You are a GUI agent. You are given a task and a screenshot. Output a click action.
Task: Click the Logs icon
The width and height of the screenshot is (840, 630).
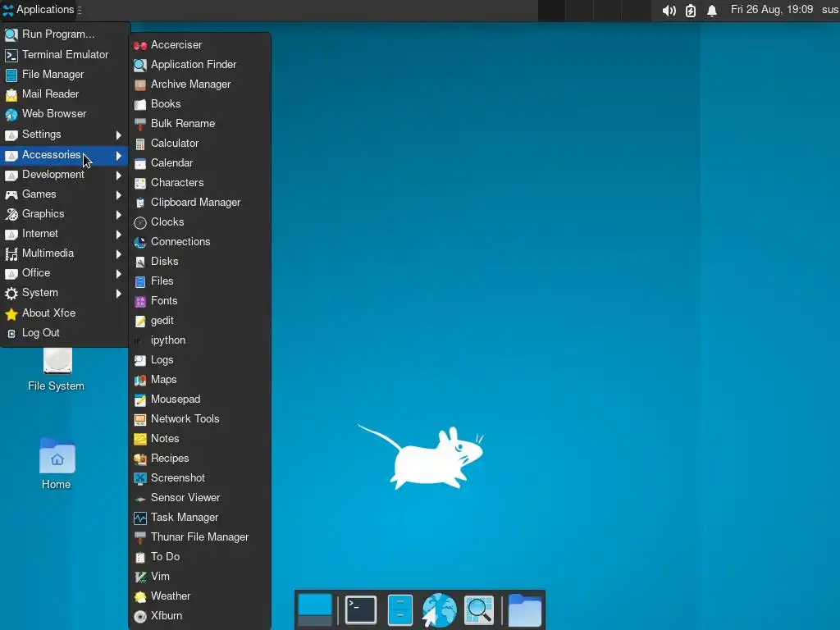coord(139,361)
